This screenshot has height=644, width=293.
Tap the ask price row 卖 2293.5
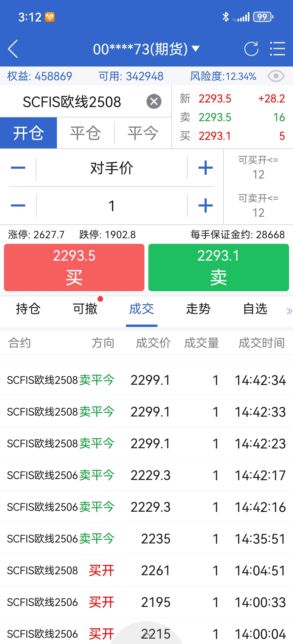pyautogui.click(x=233, y=117)
